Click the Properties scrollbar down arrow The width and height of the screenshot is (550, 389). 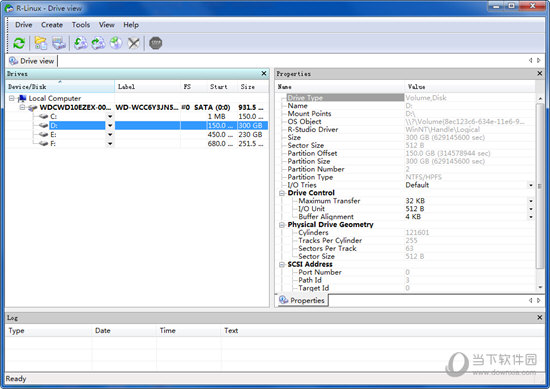point(540,287)
